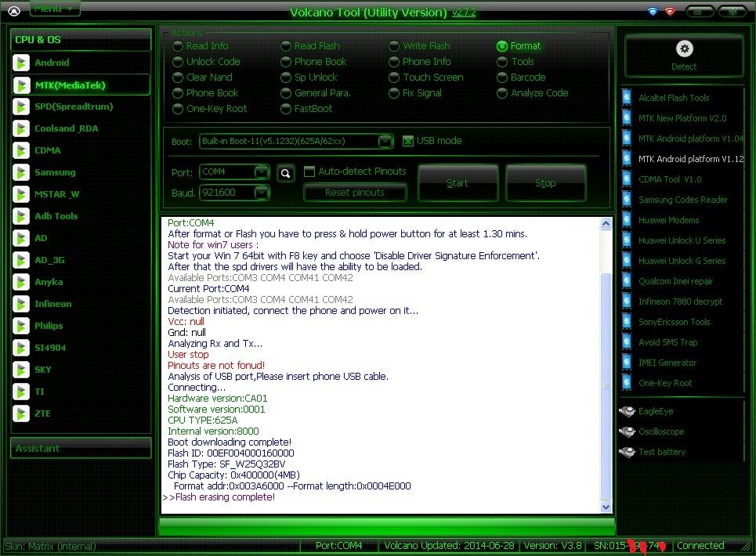756x556 pixels.
Task: Launch Alcatel Flash Tools icon
Action: (x=627, y=97)
